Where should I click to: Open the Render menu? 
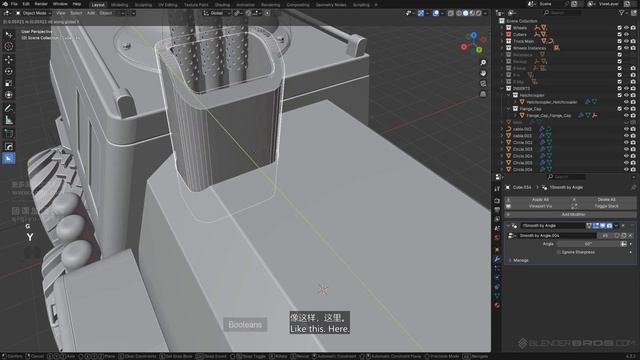[x=41, y=4]
